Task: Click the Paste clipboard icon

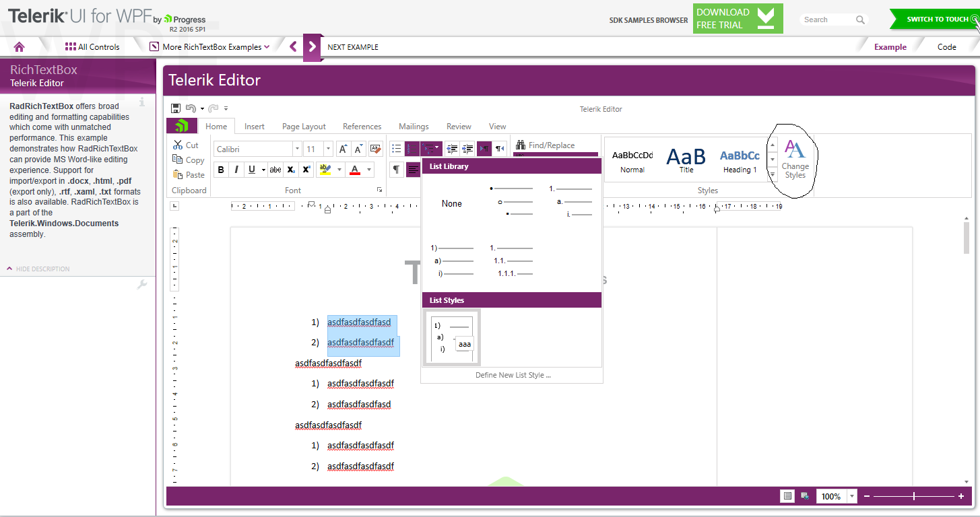Action: (x=178, y=174)
